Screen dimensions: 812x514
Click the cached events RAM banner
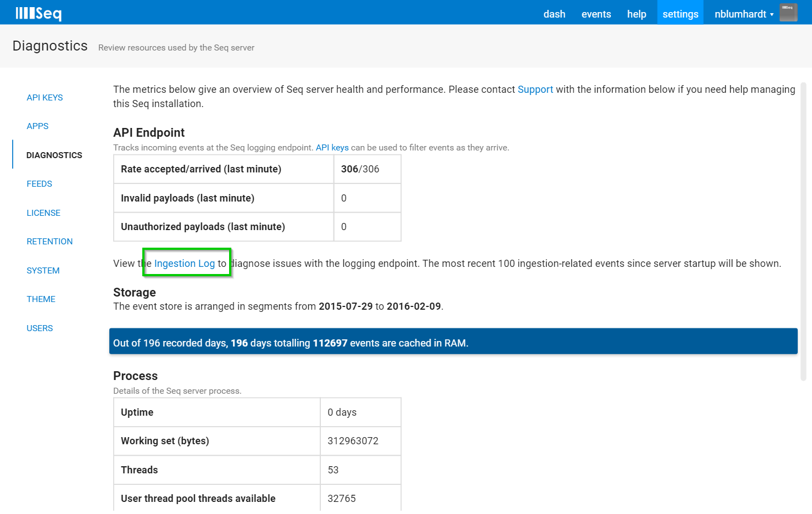pyautogui.click(x=453, y=342)
